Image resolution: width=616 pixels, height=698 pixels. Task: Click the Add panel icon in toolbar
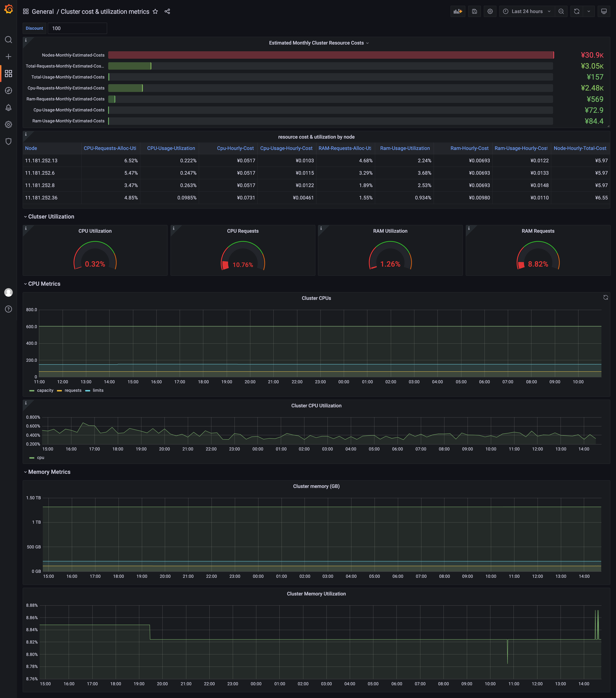(458, 11)
